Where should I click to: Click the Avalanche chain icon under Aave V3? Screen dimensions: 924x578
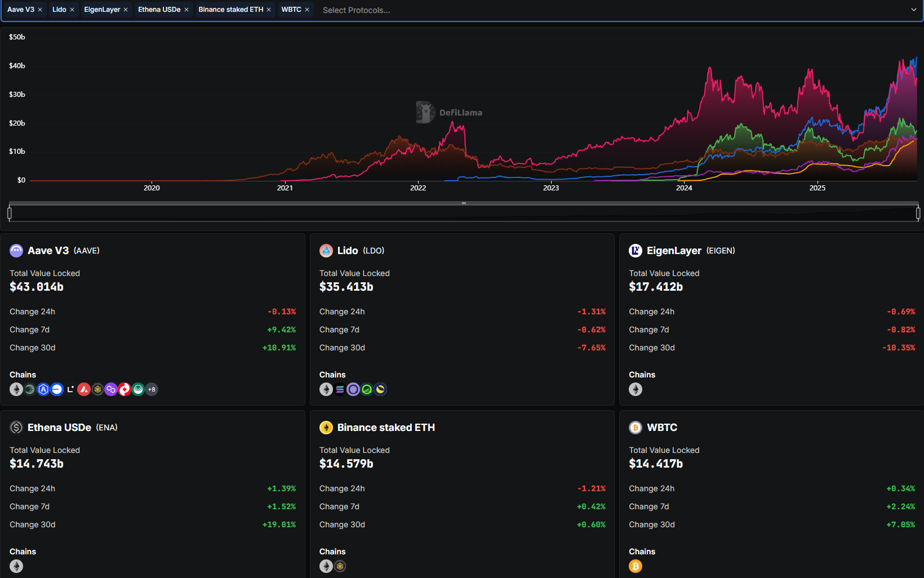point(84,389)
